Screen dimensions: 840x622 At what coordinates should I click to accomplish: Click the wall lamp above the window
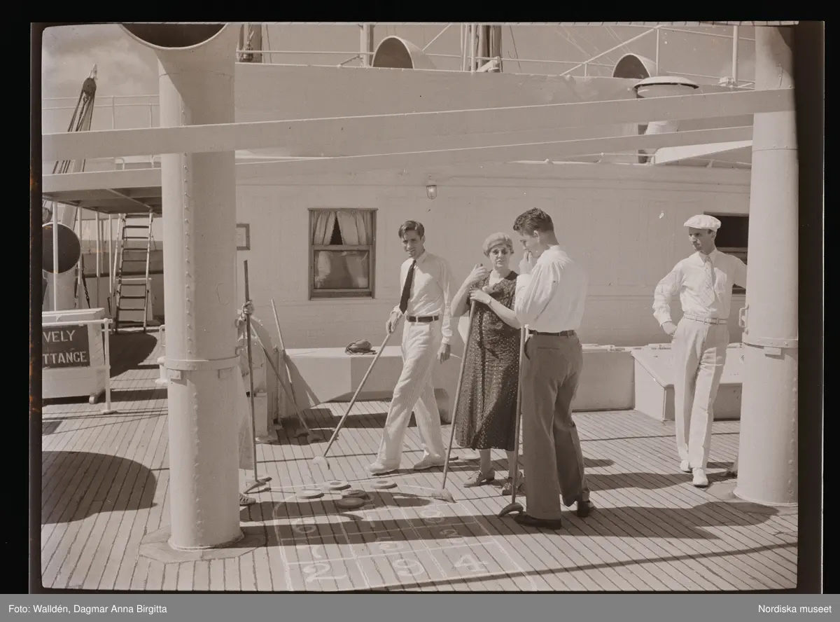(431, 191)
